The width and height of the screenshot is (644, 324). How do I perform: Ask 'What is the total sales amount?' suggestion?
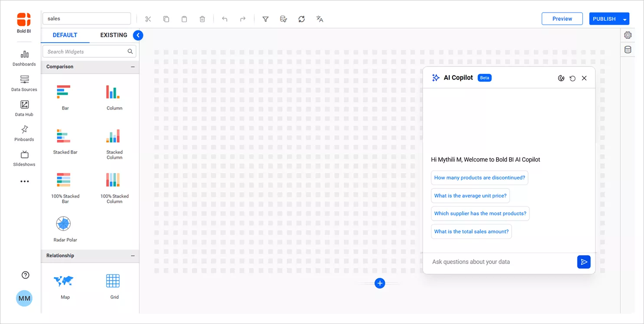coord(471,231)
